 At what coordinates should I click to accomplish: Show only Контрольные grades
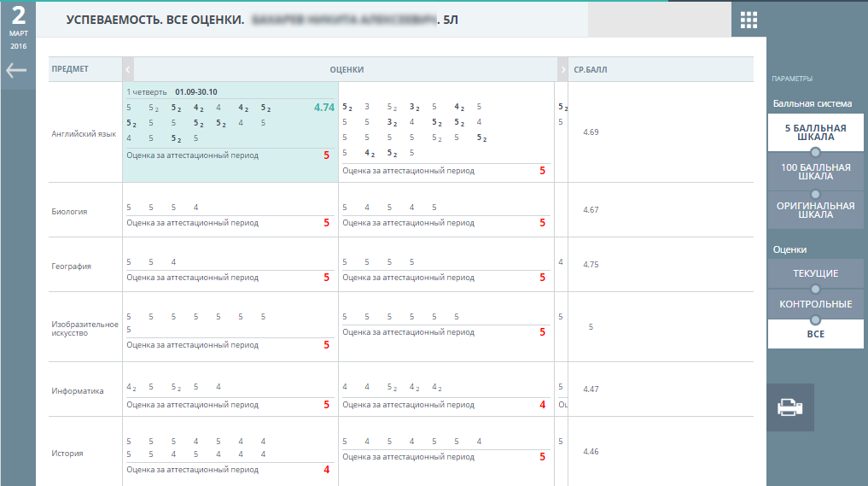(815, 304)
